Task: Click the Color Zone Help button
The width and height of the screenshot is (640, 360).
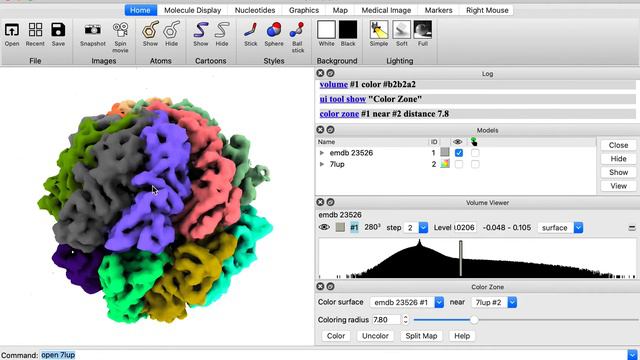Action: tap(462, 336)
